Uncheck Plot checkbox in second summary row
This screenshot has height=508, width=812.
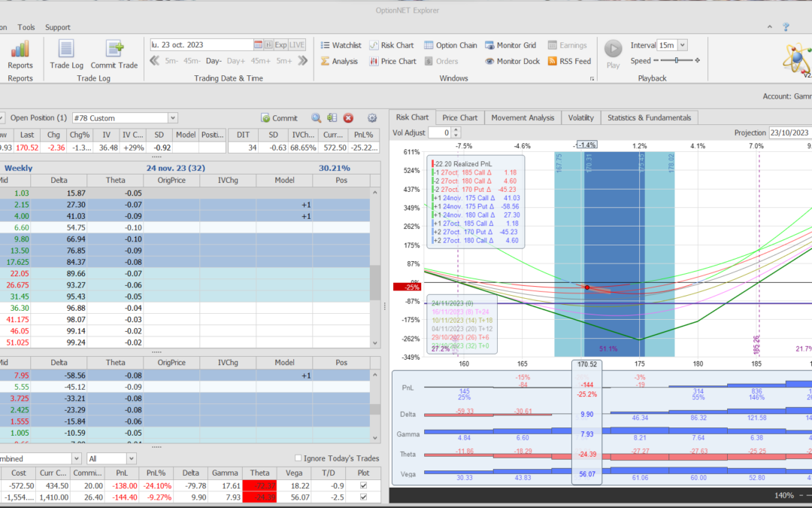point(364,497)
